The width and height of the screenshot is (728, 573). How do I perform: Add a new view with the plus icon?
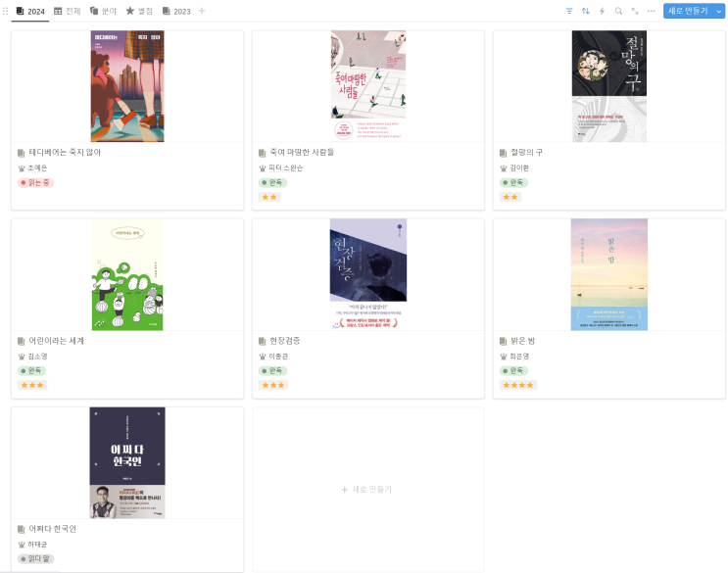tap(202, 11)
